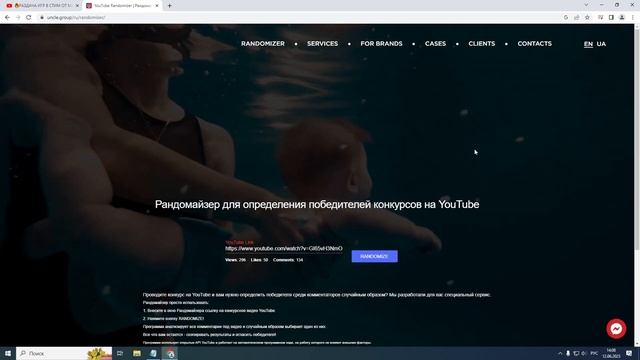
Task: Open network status tray icon
Action: click(x=576, y=353)
